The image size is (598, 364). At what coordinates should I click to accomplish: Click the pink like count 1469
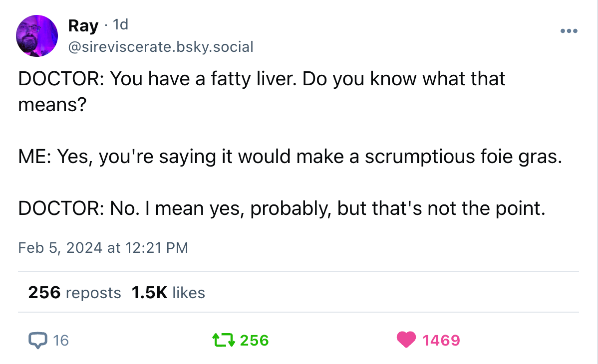(441, 341)
